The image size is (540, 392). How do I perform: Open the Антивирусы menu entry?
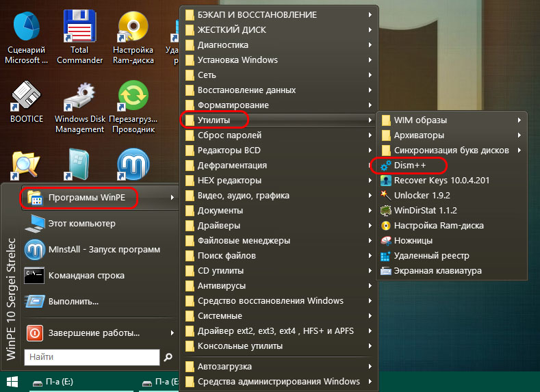click(279, 286)
